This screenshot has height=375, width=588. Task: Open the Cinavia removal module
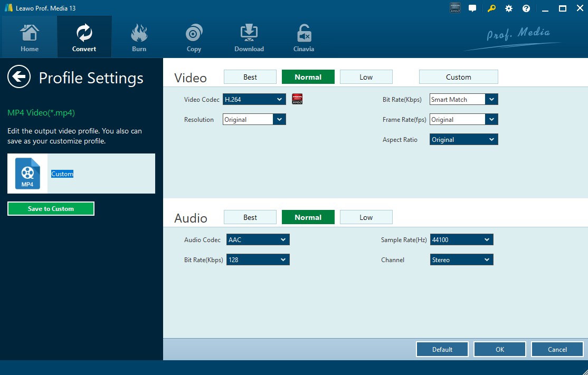pyautogui.click(x=304, y=37)
